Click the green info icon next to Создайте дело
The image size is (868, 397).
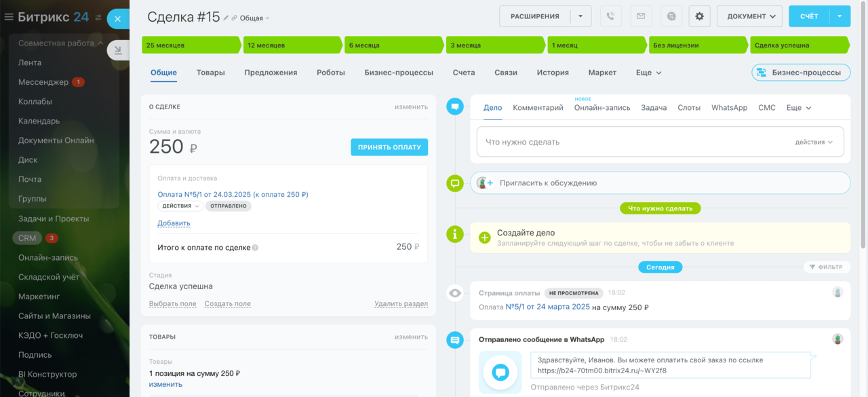pyautogui.click(x=455, y=234)
